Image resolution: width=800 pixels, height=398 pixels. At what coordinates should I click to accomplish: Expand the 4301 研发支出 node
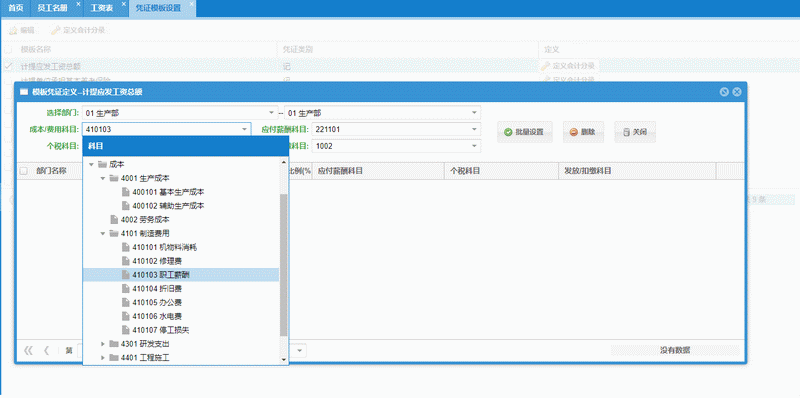[103, 343]
